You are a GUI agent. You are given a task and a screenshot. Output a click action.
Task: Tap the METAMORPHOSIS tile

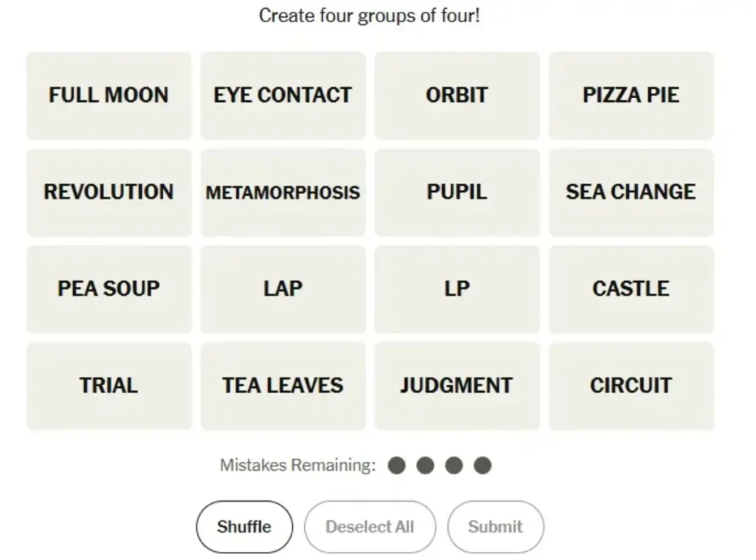click(x=283, y=193)
